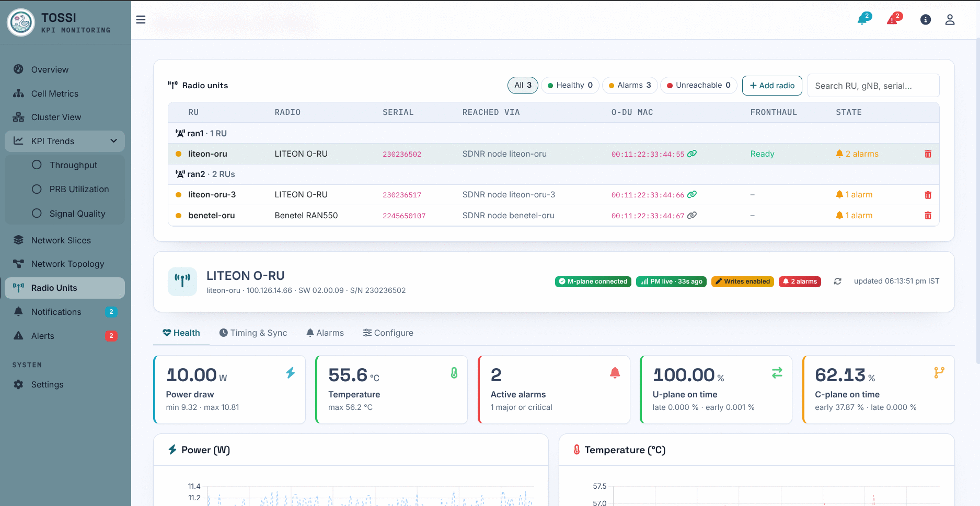Open the teal notifications bell
The image size is (980, 506).
pyautogui.click(x=863, y=19)
